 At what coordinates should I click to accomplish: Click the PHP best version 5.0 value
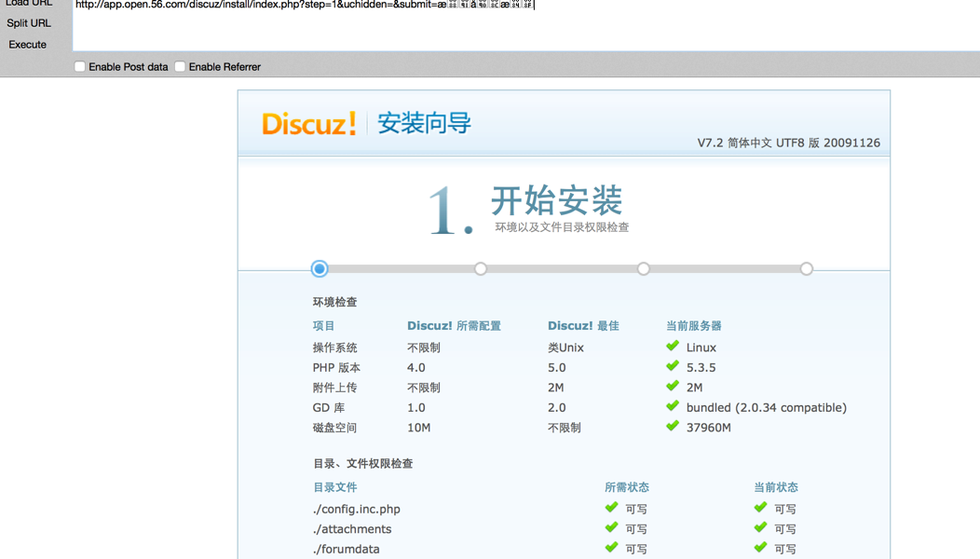(557, 368)
